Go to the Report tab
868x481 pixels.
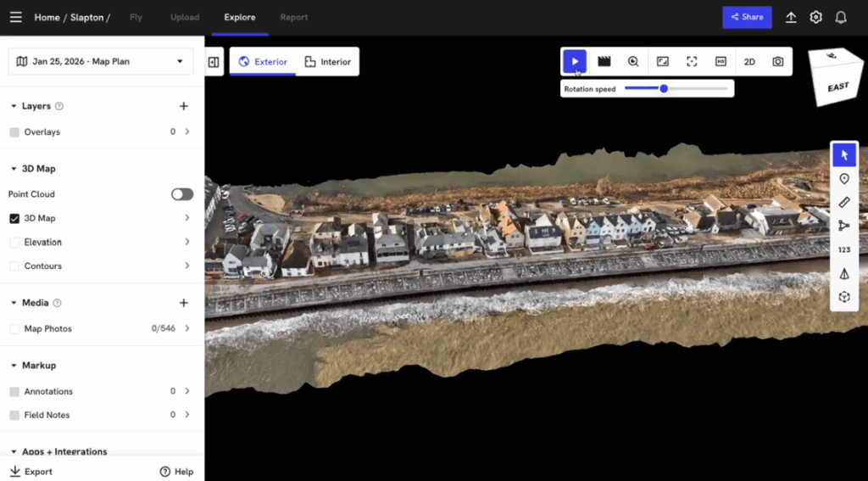point(294,17)
